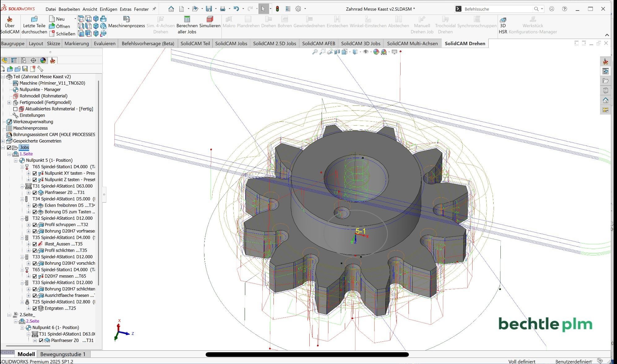Collapse the ribbon with the chevron
The image size is (617, 364).
pos(607,35)
